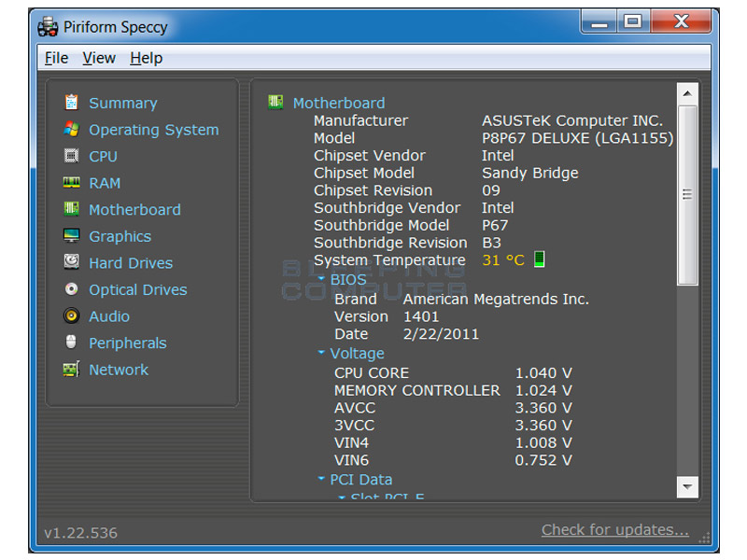Click the VIN6 0.752 V row
This screenshot has width=747, height=560.
(453, 460)
